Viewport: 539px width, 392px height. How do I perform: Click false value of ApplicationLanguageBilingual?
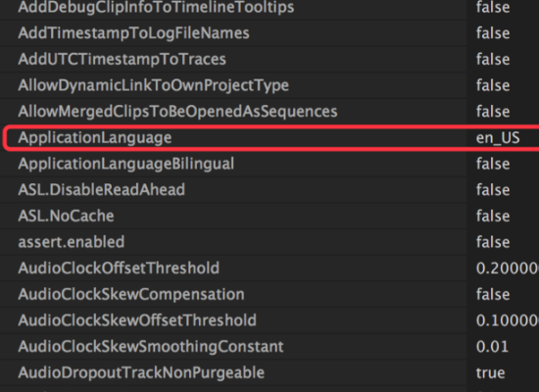pyautogui.click(x=493, y=164)
